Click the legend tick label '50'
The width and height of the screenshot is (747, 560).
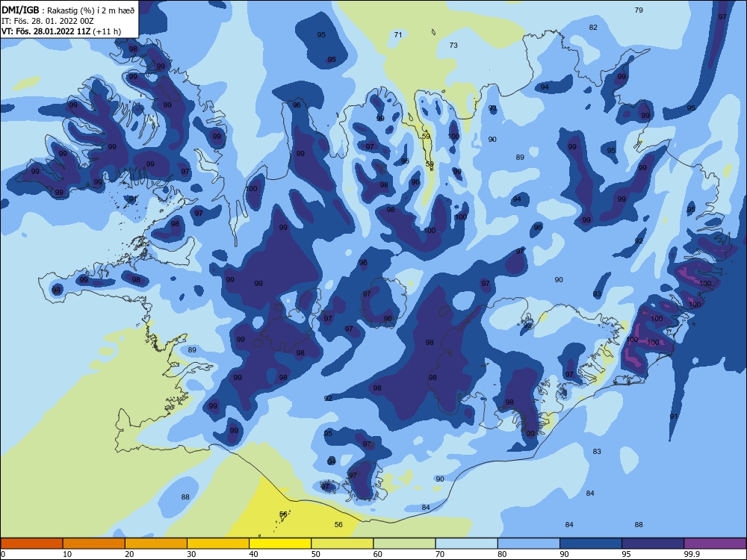315,554
